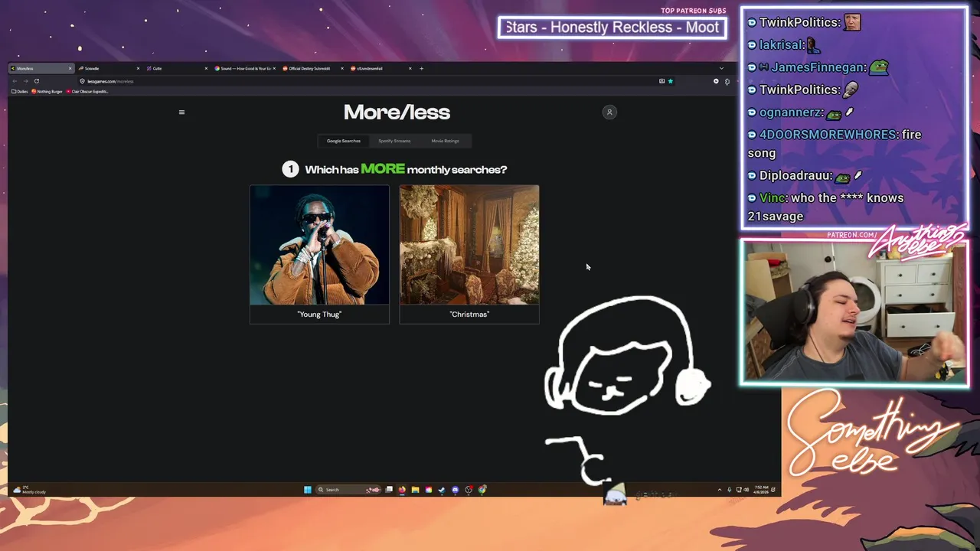Choose the "Christmas" card
The height and width of the screenshot is (551, 980).
click(469, 254)
